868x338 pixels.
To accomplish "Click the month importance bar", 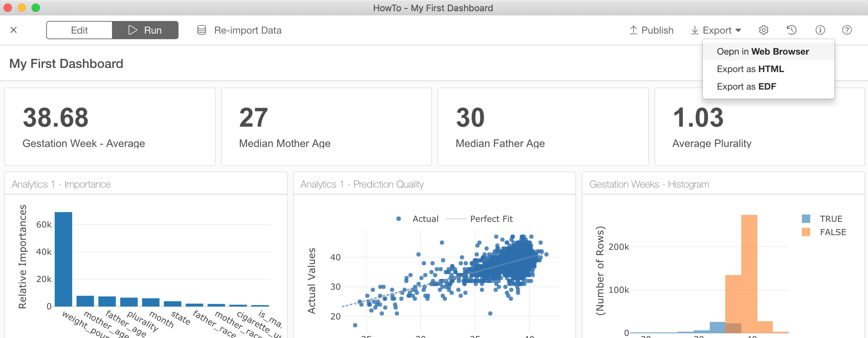I will click(x=151, y=303).
